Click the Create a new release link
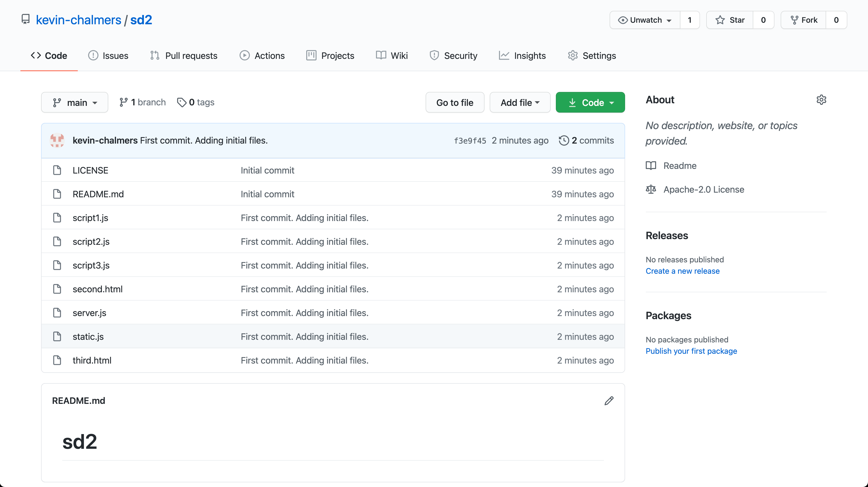868x487 pixels. coord(682,271)
